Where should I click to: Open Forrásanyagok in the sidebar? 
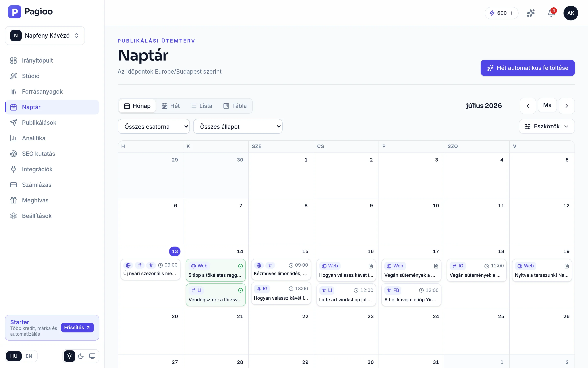tap(52, 92)
